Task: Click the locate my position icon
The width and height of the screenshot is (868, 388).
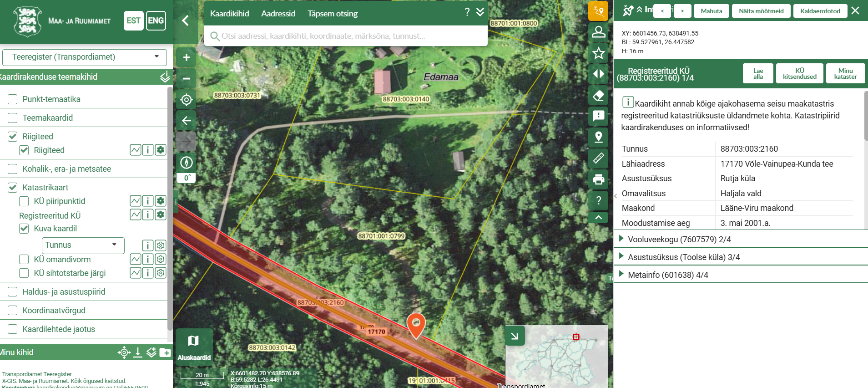Action: click(186, 100)
